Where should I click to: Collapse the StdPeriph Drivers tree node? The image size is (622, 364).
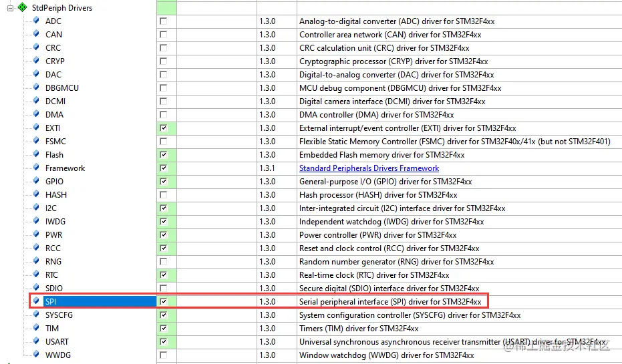click(10, 7)
